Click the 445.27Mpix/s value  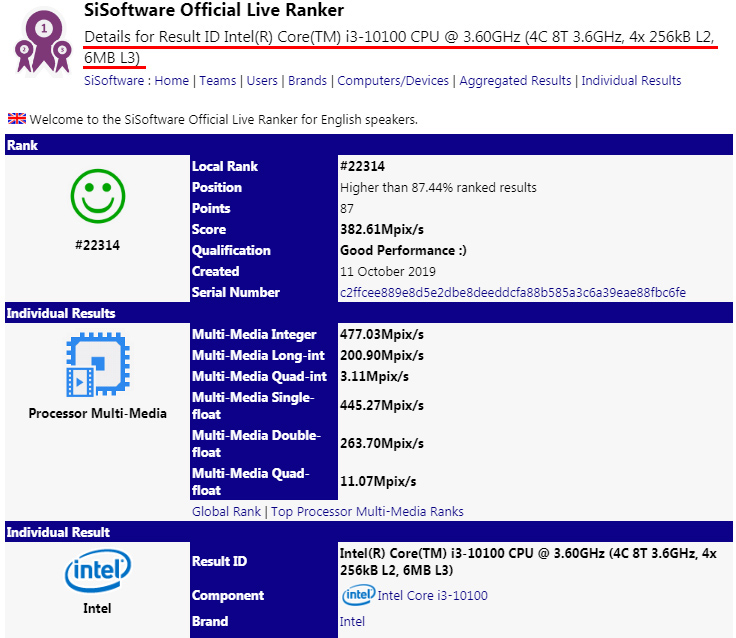tap(382, 405)
